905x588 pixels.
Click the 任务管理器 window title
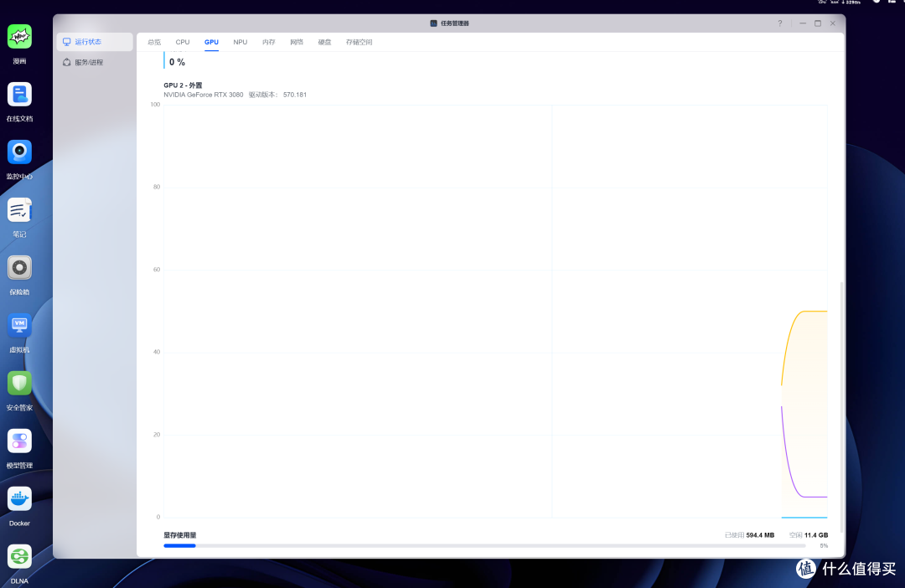tap(455, 23)
